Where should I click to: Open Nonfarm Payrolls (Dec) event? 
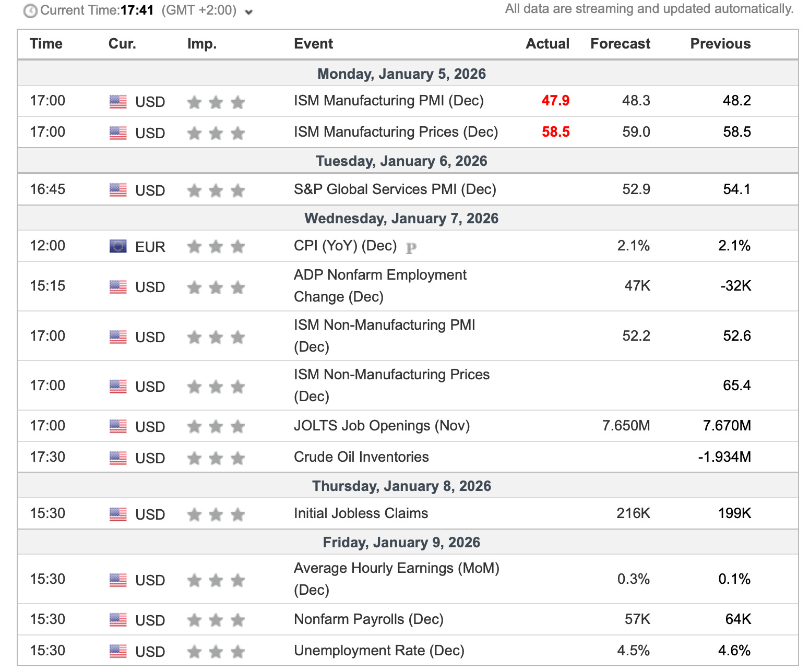368,619
